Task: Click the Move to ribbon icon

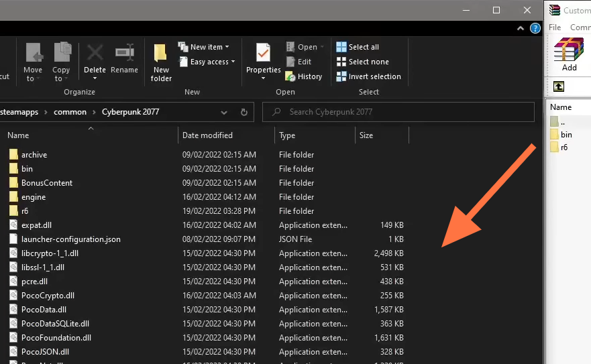Action: [33, 52]
